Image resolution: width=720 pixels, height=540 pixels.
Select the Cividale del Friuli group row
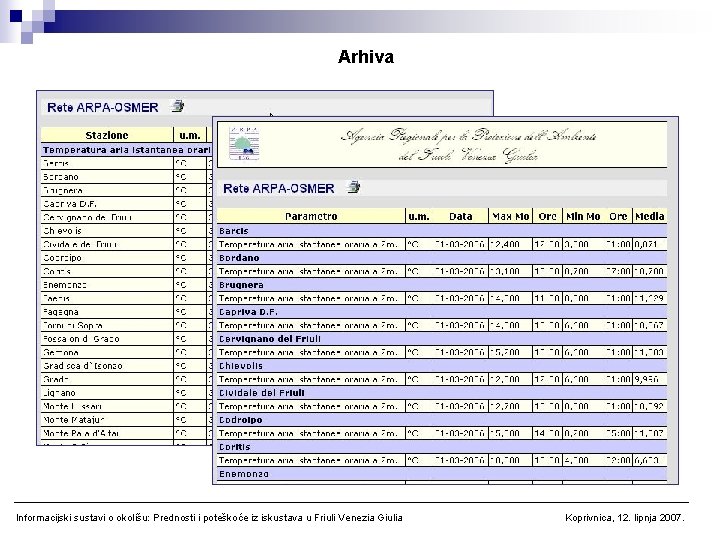coord(442,393)
